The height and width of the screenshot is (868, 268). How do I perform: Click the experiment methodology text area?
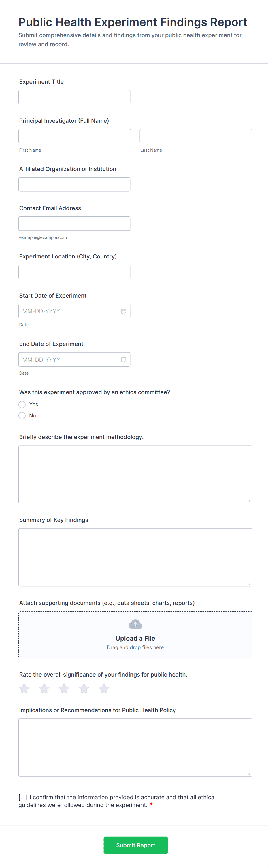click(135, 474)
